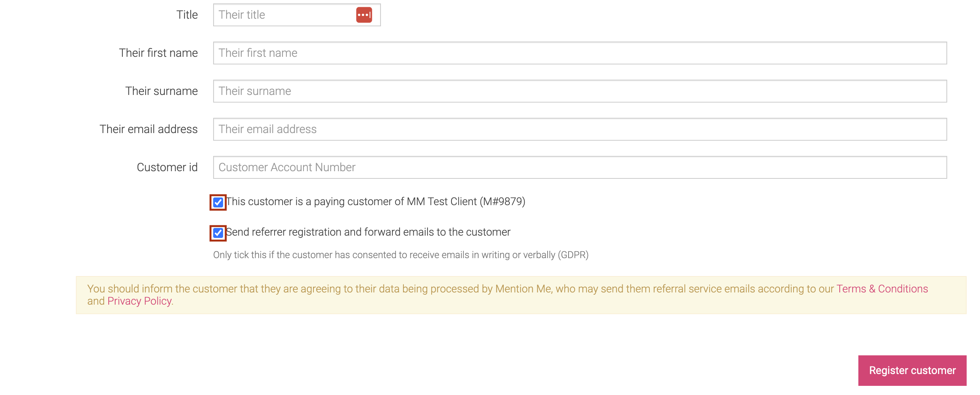The height and width of the screenshot is (395, 980).
Task: Click the 'Their first name' label text
Action: pos(158,53)
